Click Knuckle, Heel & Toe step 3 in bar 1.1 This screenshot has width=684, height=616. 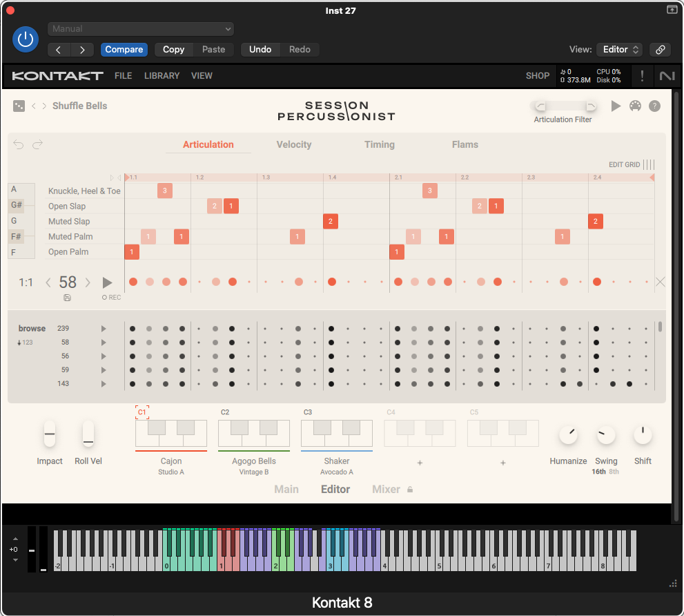(165, 191)
